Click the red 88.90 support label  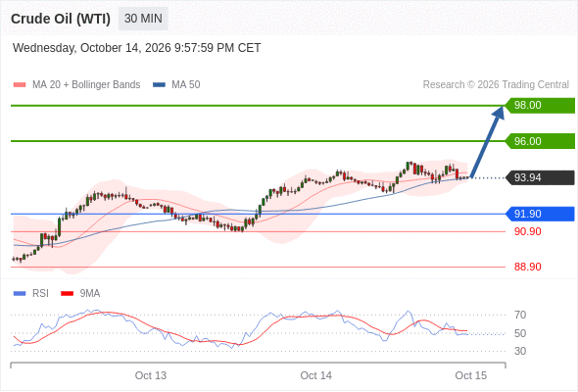click(x=527, y=267)
